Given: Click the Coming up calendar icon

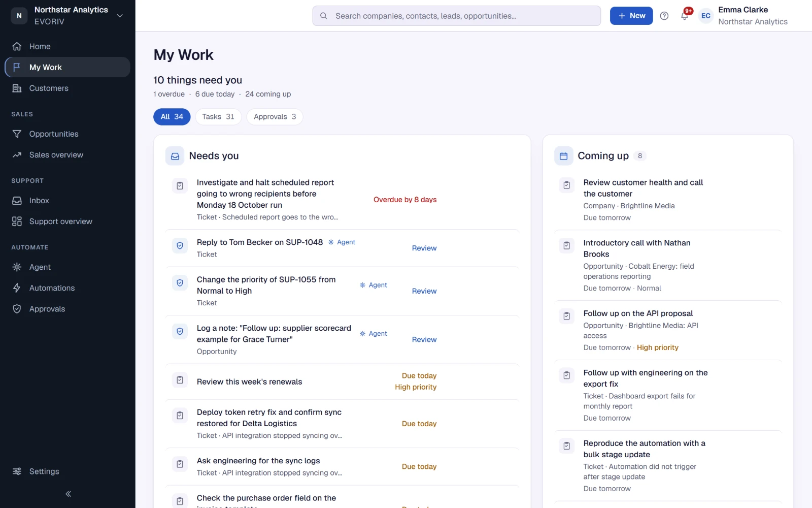Looking at the screenshot, I should [x=563, y=156].
